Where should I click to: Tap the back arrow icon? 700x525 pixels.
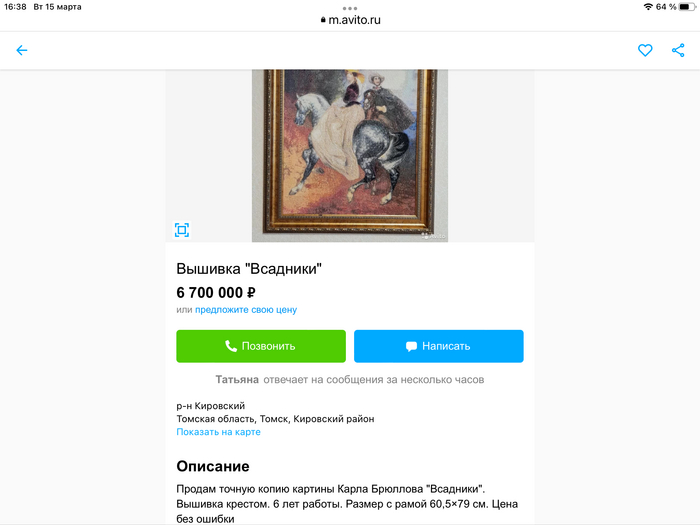click(21, 50)
